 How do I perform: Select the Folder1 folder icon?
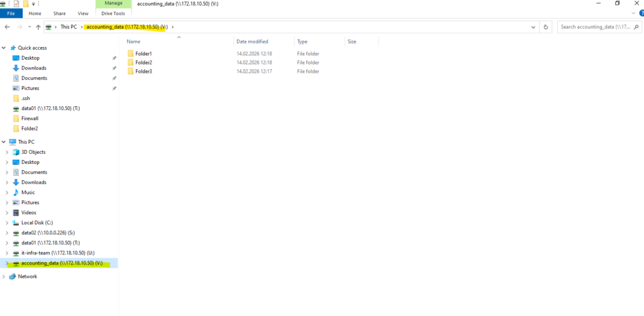point(131,54)
